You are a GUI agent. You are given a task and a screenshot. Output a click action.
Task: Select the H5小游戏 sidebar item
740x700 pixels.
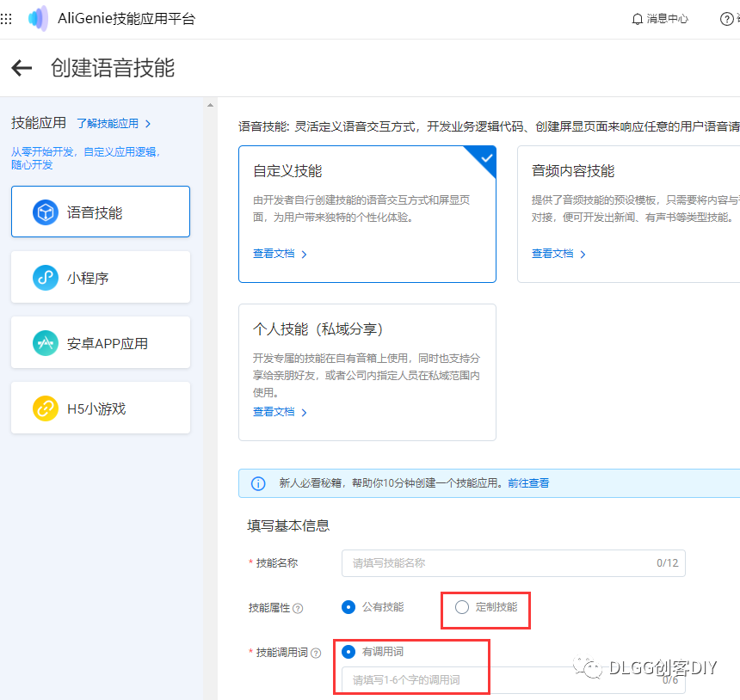coord(101,408)
